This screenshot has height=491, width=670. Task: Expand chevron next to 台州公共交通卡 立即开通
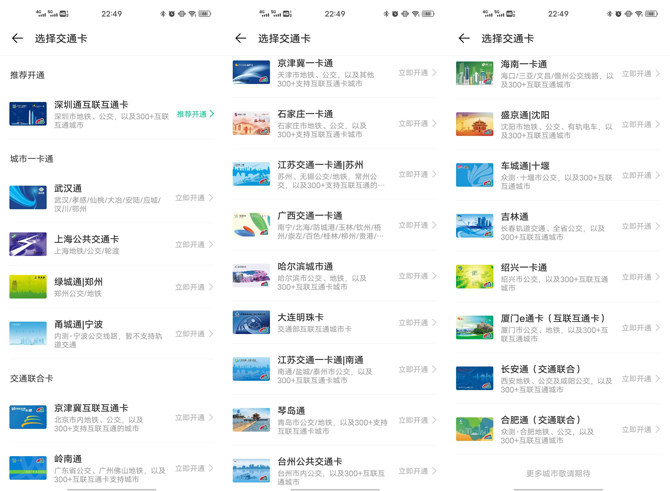(434, 471)
